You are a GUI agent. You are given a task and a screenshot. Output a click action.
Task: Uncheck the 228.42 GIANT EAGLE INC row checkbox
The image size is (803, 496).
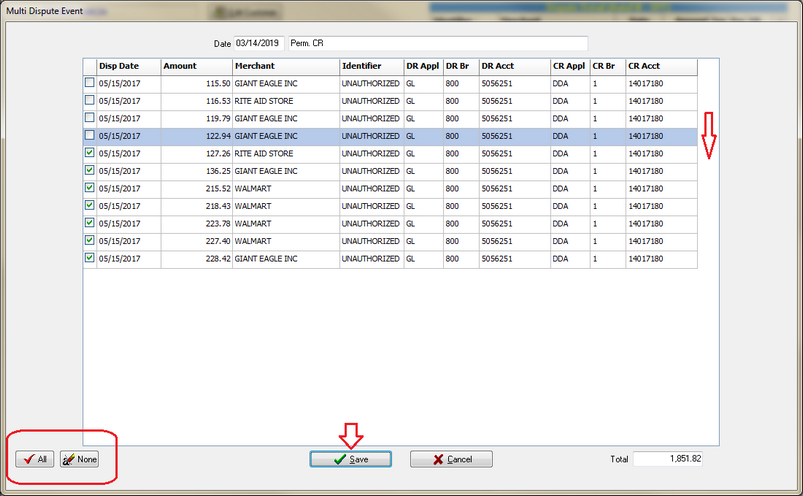[90, 258]
